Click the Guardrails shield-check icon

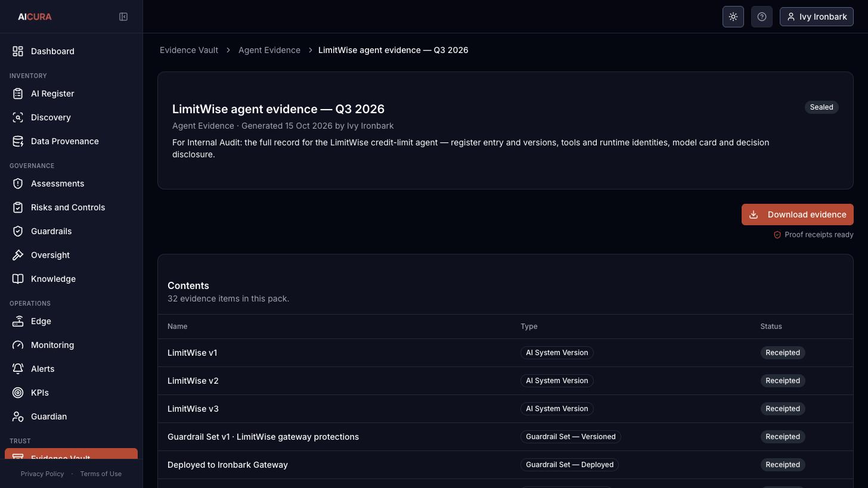[x=18, y=231]
